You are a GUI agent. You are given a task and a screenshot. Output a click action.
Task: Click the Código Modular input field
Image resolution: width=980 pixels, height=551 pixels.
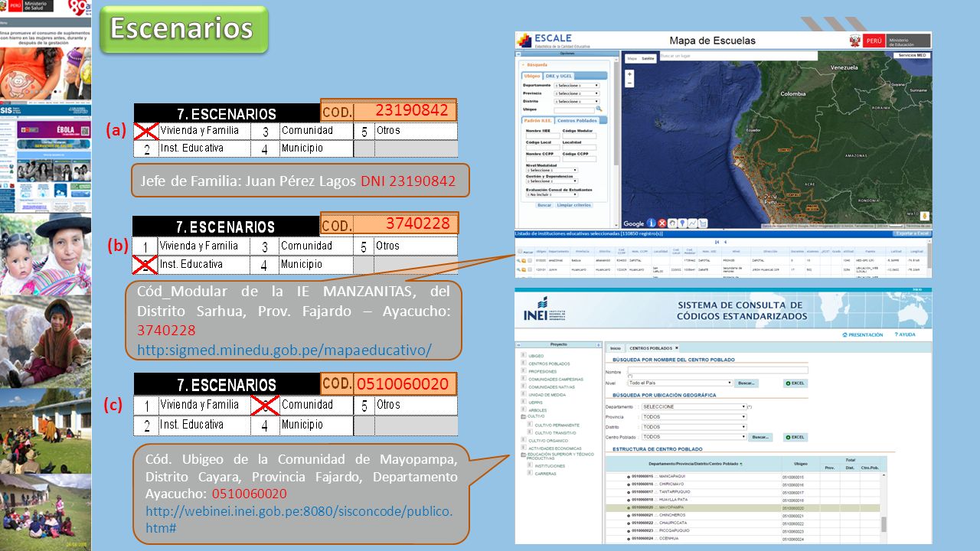pyautogui.click(x=580, y=135)
